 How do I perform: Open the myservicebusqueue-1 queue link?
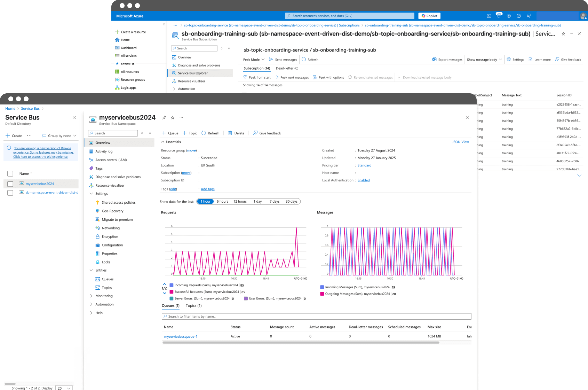tap(181, 337)
